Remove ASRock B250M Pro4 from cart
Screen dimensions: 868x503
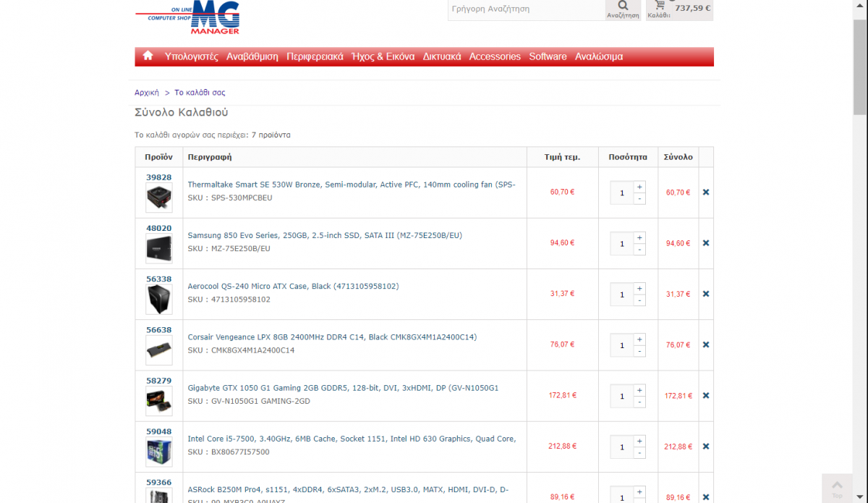click(x=706, y=497)
